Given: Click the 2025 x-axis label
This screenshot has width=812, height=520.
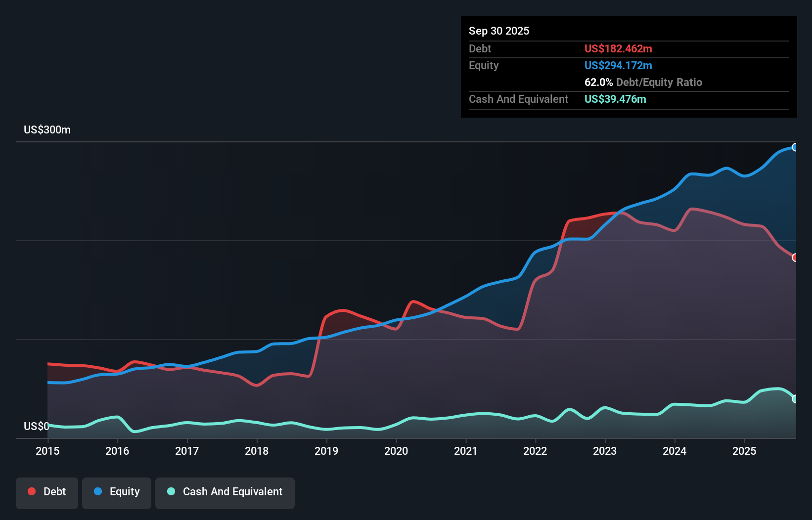Looking at the screenshot, I should coord(744,451).
